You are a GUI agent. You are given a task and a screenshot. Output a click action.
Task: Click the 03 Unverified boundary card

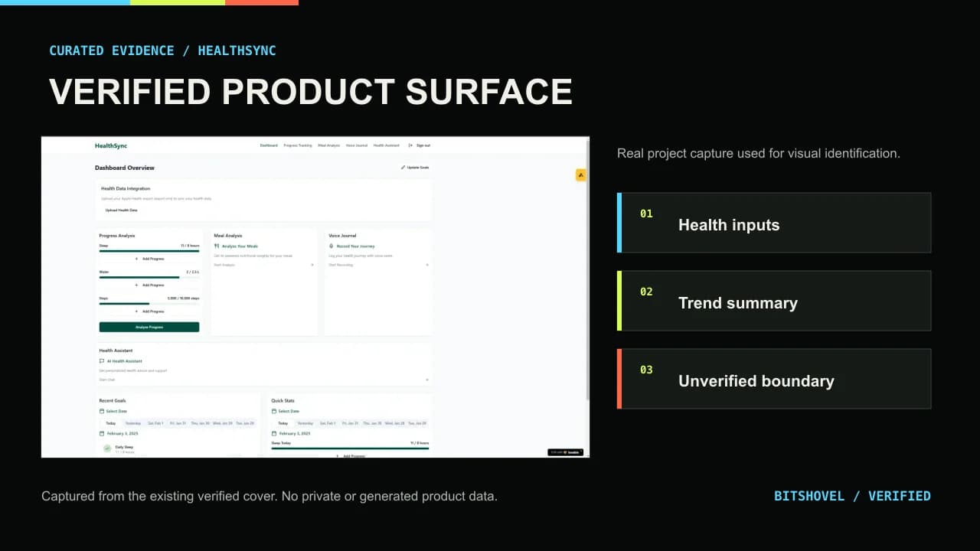coord(774,379)
